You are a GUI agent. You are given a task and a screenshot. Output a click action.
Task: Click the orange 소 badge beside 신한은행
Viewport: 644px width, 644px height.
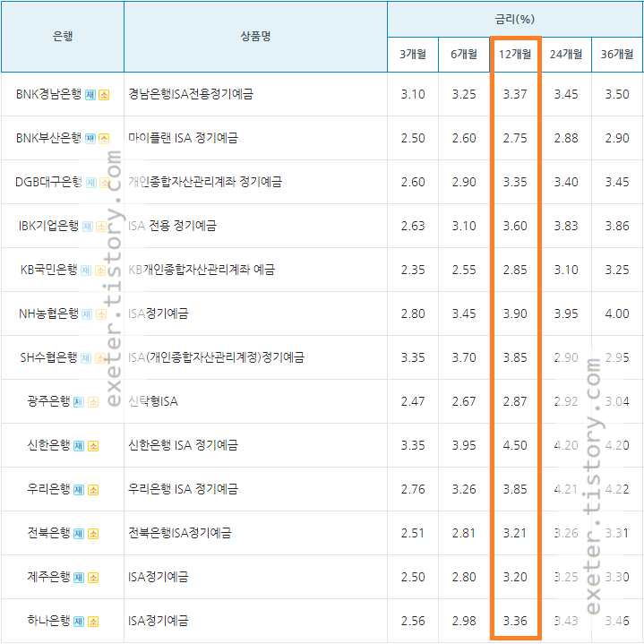93,446
